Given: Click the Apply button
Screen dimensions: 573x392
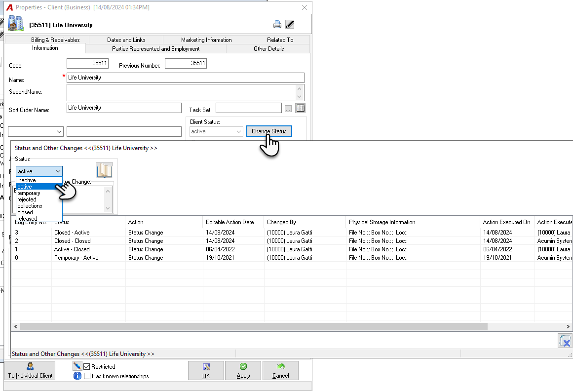Looking at the screenshot, I should click(x=243, y=370).
